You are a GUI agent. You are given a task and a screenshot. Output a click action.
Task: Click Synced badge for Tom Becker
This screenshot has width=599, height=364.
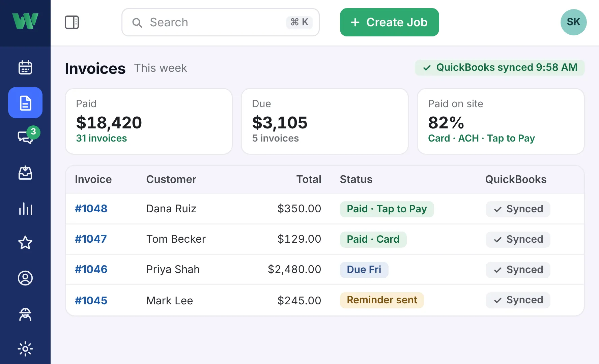(518, 239)
